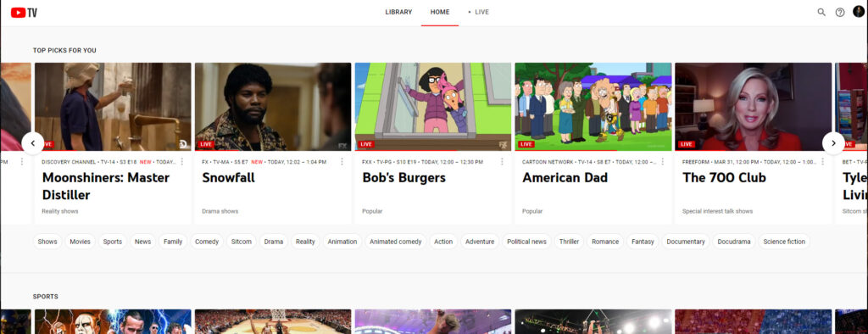Screen dimensions: 868x334
Task: Filter by Comedy chip
Action: click(207, 242)
